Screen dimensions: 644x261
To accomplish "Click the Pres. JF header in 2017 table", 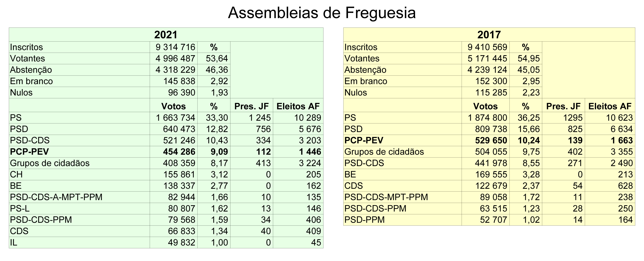I will coord(563,106).
